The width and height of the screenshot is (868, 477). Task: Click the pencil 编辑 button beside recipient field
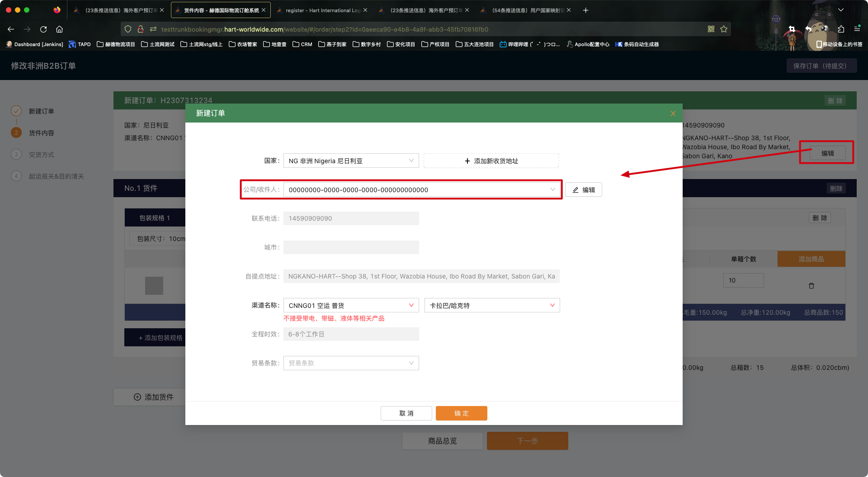(583, 190)
